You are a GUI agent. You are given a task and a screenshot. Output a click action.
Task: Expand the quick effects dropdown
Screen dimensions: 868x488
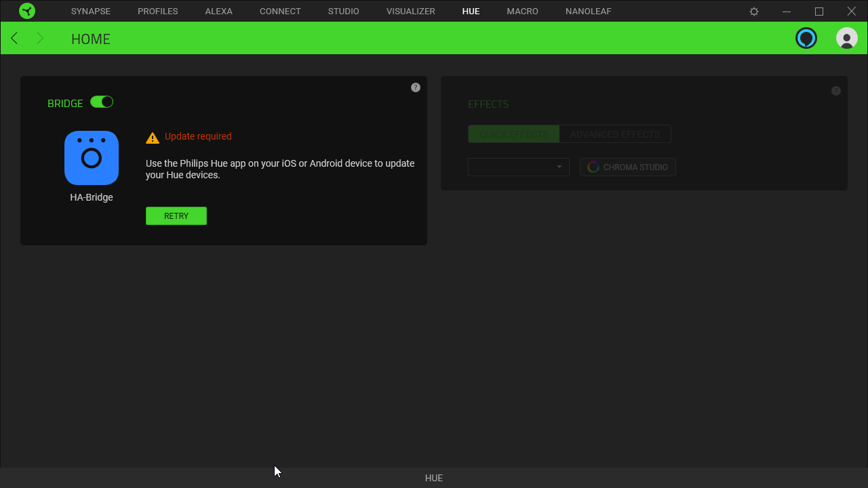518,167
